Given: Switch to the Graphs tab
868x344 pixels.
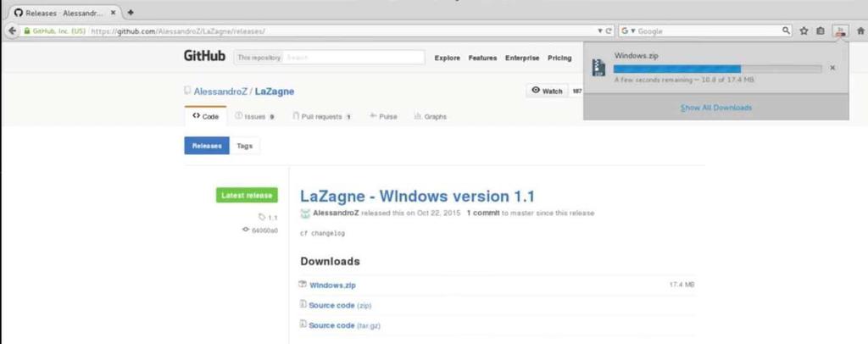Looking at the screenshot, I should pos(430,117).
